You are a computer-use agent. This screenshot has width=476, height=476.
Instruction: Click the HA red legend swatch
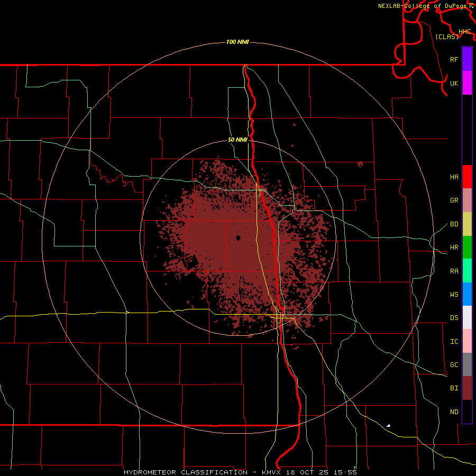[x=467, y=177]
